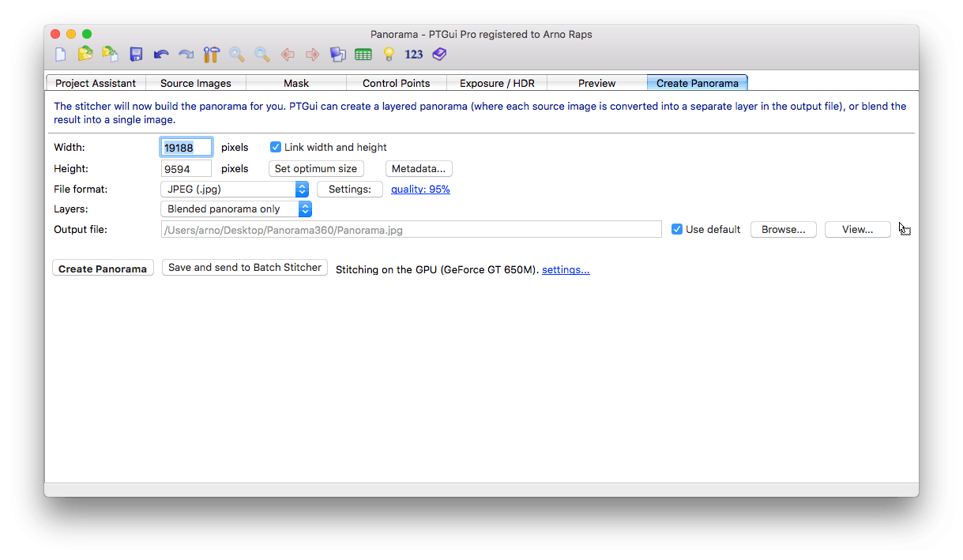Create a new project from the toolbar

(60, 54)
